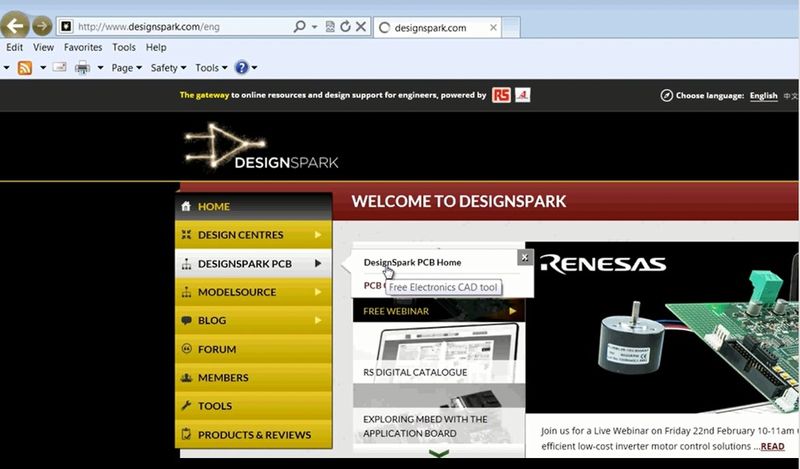Click the RS DIGITAL CATALOGUE thumbnail
This screenshot has height=469, width=800.
439,353
